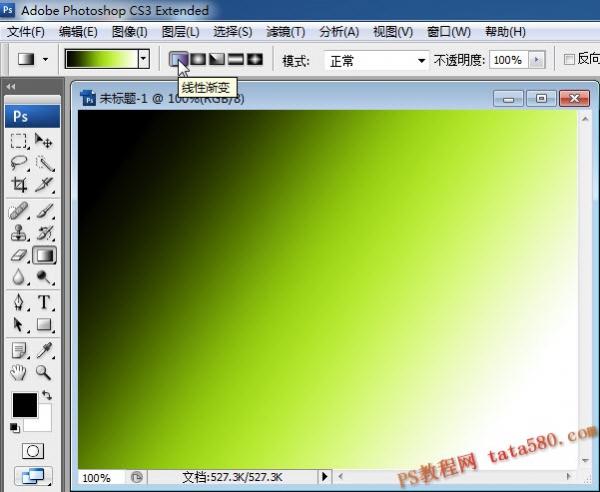Choose Angle Gradient style
Image resolution: width=600 pixels, height=492 pixels.
[217, 59]
